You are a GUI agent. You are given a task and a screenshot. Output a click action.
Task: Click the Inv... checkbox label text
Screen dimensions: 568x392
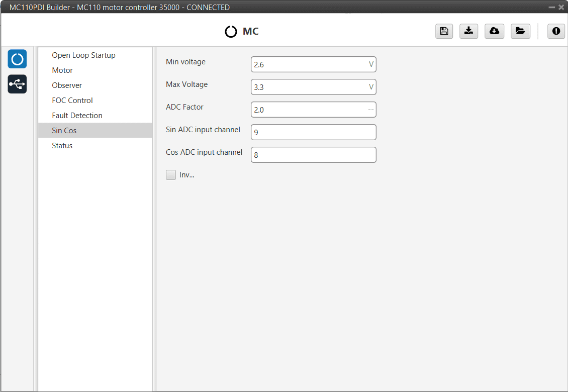click(x=187, y=175)
